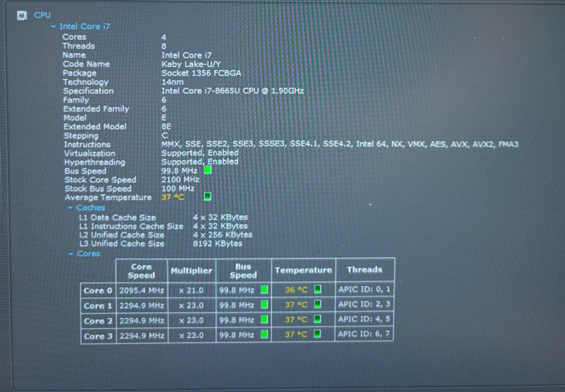The width and height of the screenshot is (565, 392).
Task: Click the L1 Instructions Cache Size value
Action: pos(220,226)
